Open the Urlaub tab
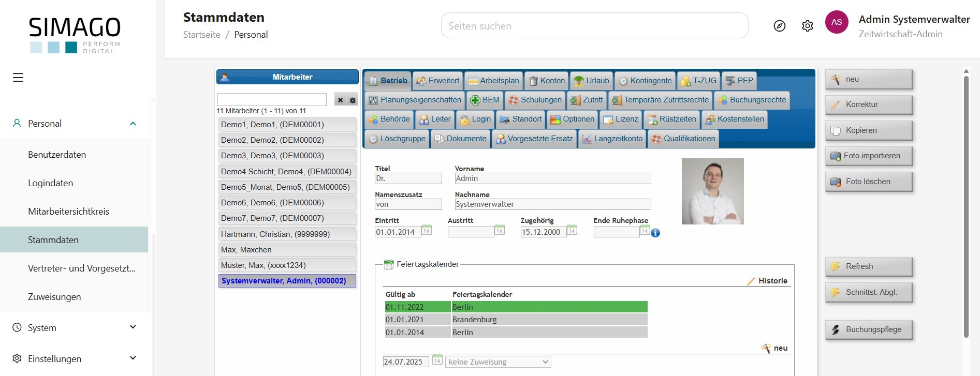980x376 pixels. (592, 81)
